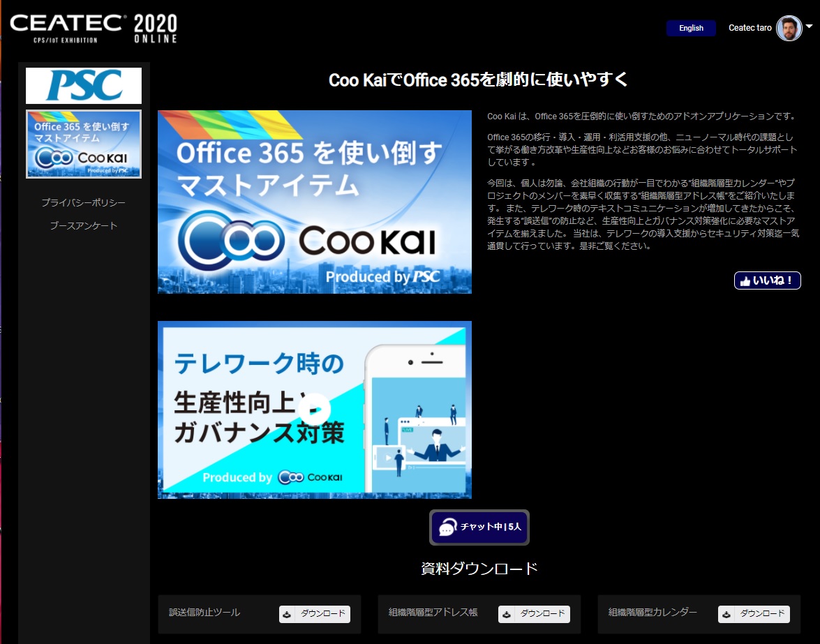820x644 pixels.
Task: Expand the user account dropdown arrow
Action: click(x=809, y=26)
